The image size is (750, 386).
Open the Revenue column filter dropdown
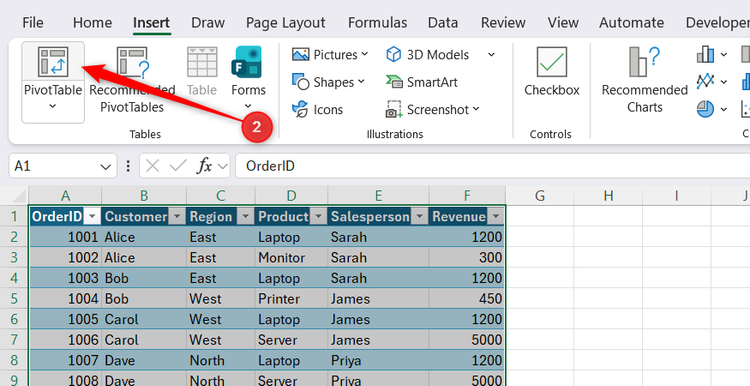point(496,217)
